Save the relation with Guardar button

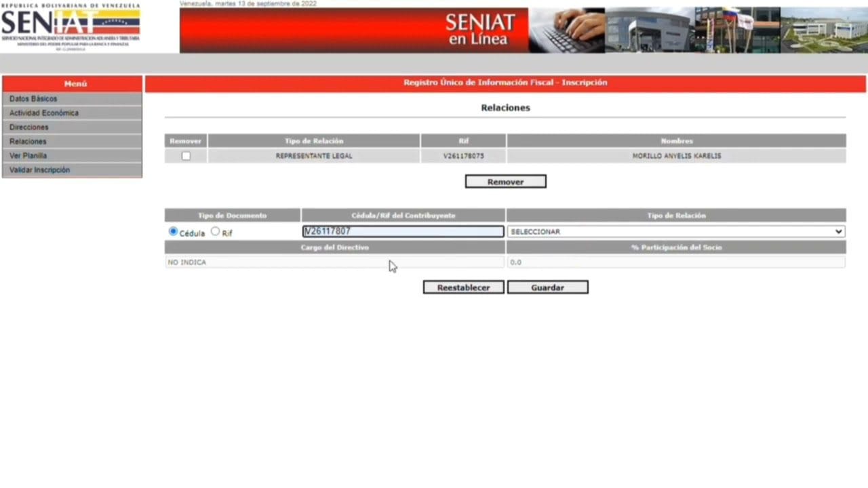pyautogui.click(x=547, y=287)
